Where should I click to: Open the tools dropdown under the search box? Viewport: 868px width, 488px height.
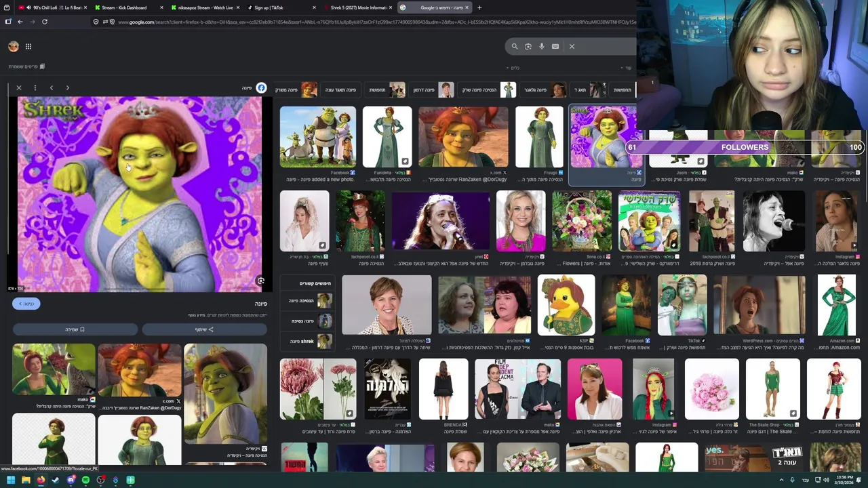point(513,68)
